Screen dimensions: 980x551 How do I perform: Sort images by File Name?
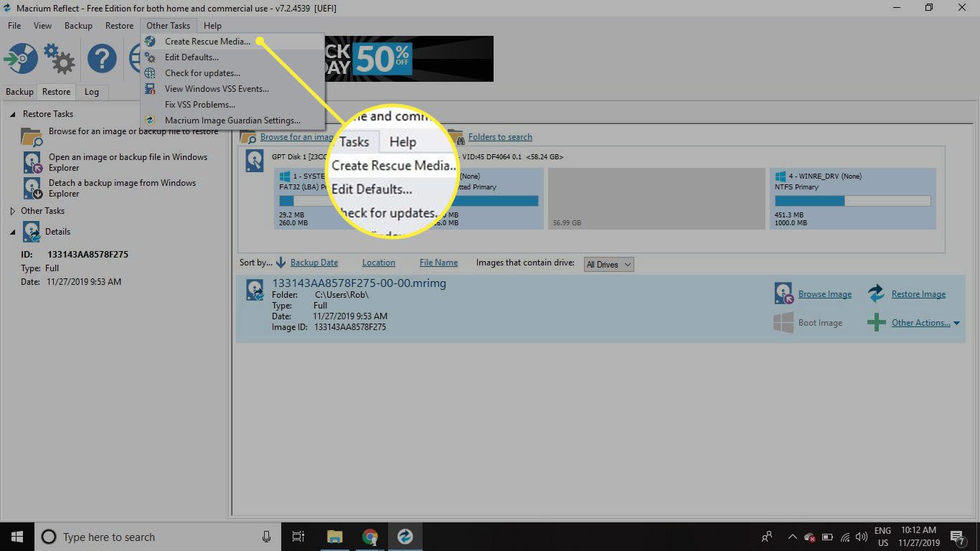438,263
